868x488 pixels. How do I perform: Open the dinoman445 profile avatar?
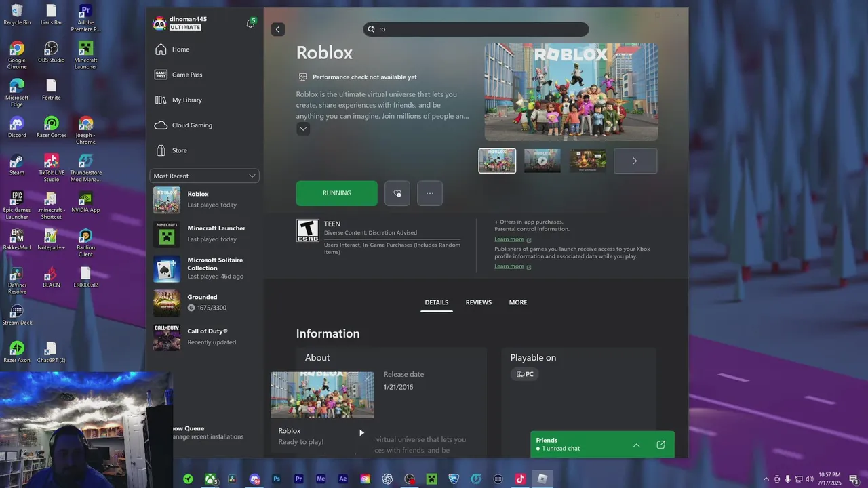coord(159,24)
